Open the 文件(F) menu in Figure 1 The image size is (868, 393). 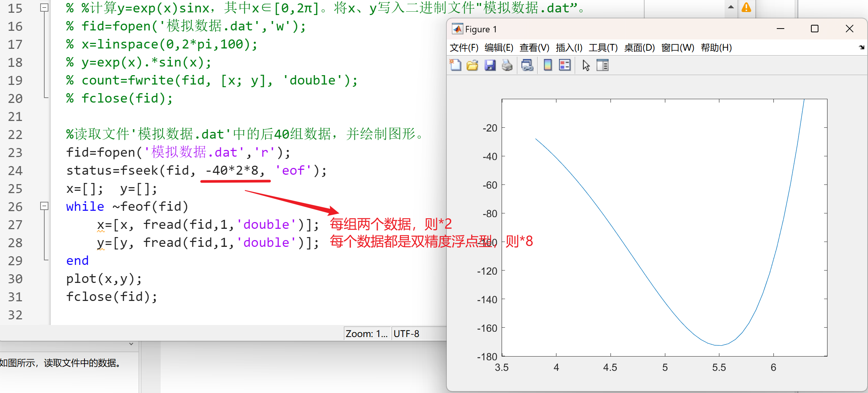click(x=464, y=48)
